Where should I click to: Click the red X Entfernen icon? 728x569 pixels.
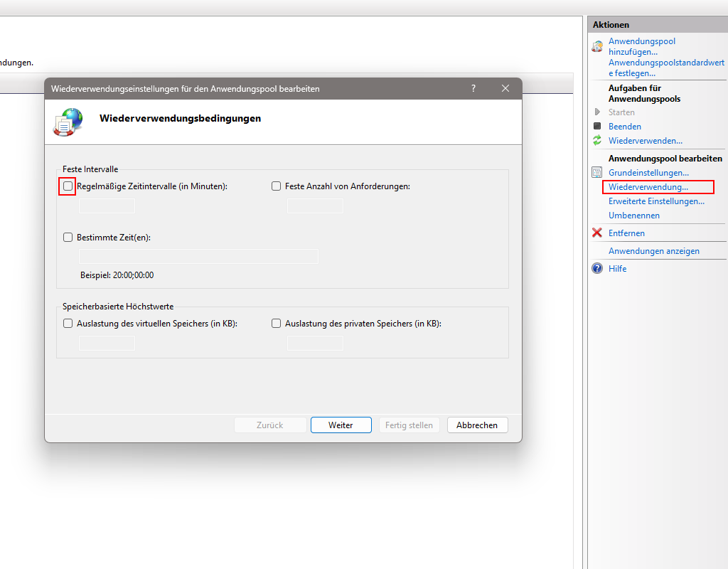597,233
